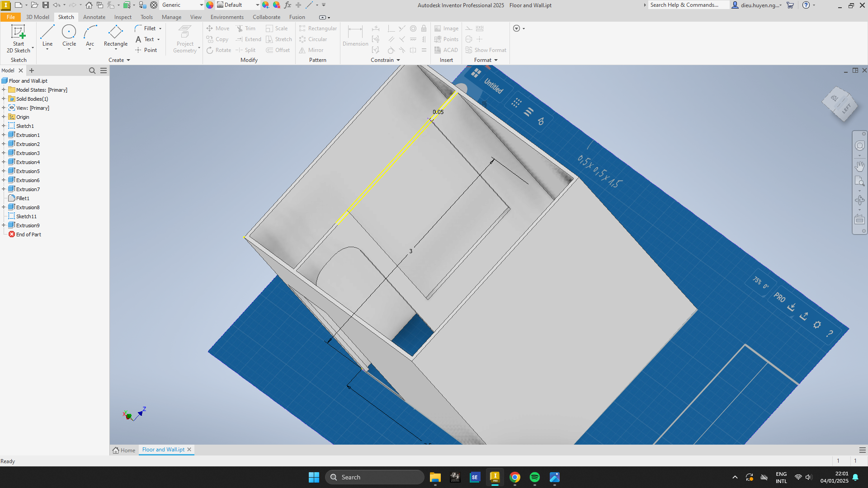
Task: Click the Windows taskbar Search box
Action: click(x=375, y=477)
